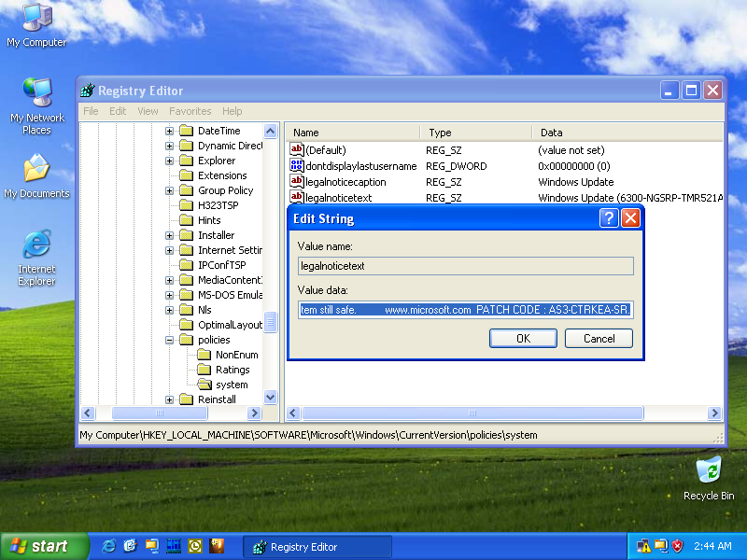This screenshot has height=560, width=747.
Task: Expand the Installer key
Action: pyautogui.click(x=169, y=235)
